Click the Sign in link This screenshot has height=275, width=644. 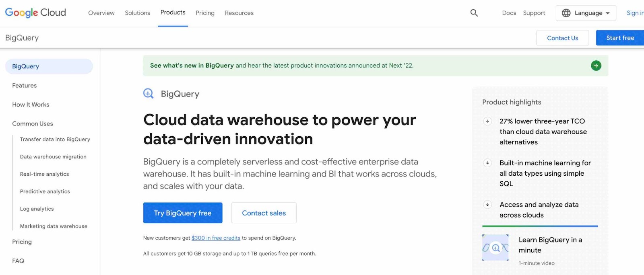tap(635, 13)
